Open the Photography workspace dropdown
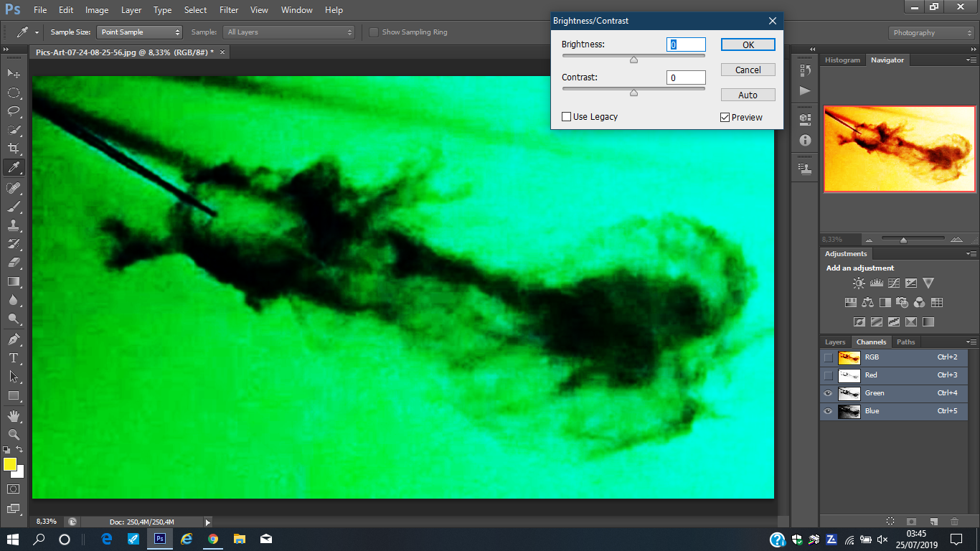Image resolution: width=980 pixels, height=551 pixels. (932, 33)
